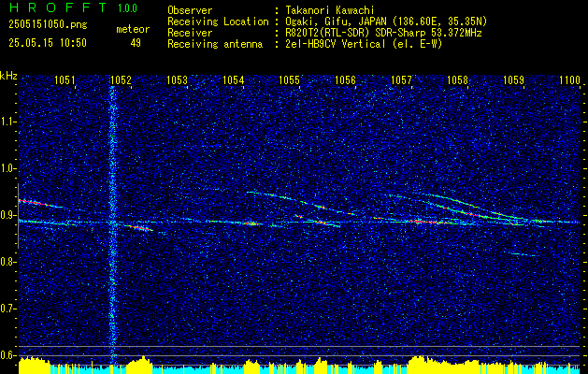This screenshot has height=374, width=588.
Task: Click the date stamp 25.05.15 10:50
Action: coord(48,43)
